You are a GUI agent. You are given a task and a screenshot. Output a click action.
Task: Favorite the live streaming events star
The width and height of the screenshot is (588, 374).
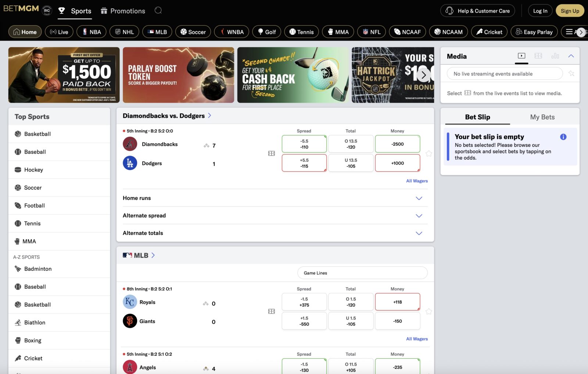[571, 73]
